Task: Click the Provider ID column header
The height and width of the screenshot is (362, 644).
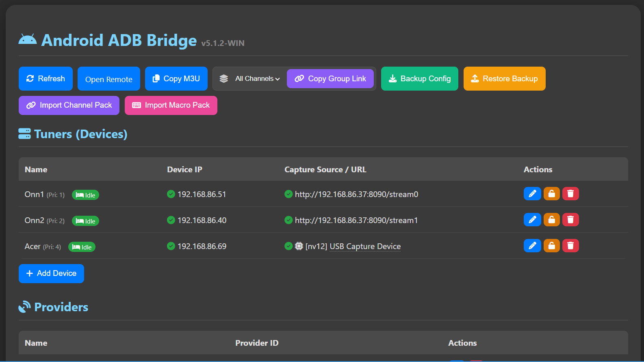Action: point(257,343)
